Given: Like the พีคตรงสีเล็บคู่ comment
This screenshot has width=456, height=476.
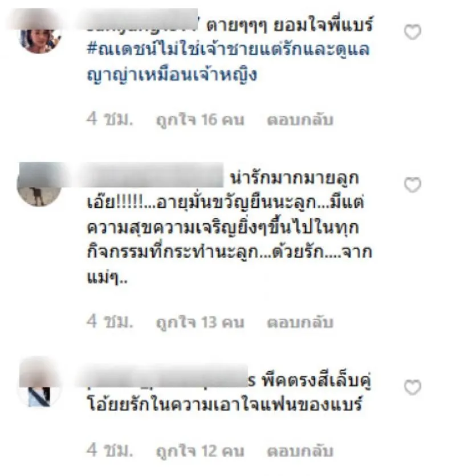Looking at the screenshot, I should 413,387.
